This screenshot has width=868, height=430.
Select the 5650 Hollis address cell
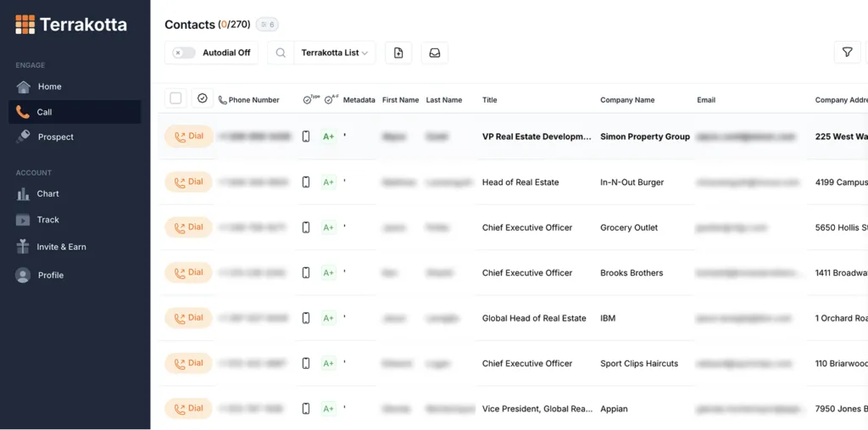(x=842, y=228)
